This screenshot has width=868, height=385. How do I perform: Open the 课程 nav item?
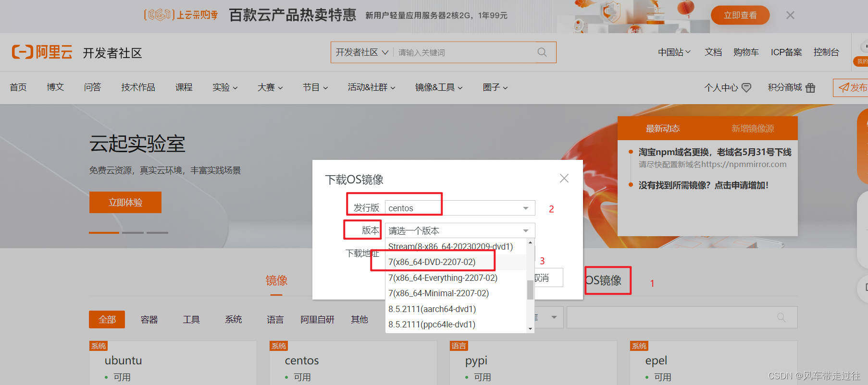(184, 87)
